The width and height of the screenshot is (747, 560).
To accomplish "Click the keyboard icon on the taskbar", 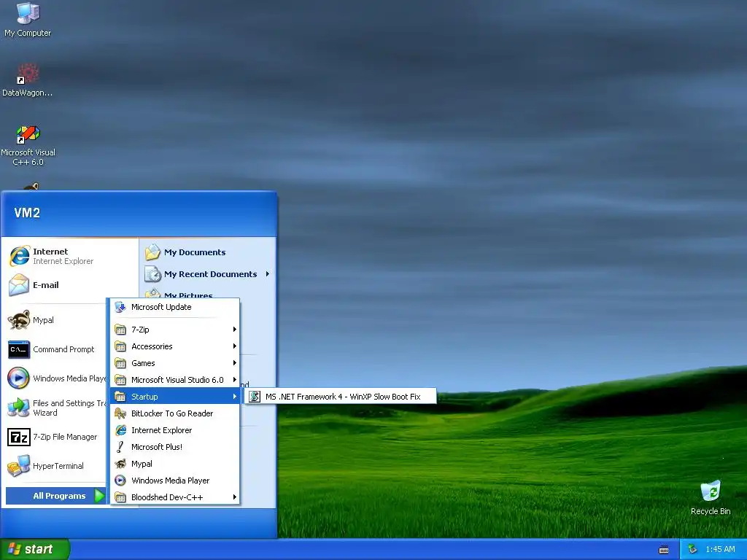I will (x=664, y=550).
